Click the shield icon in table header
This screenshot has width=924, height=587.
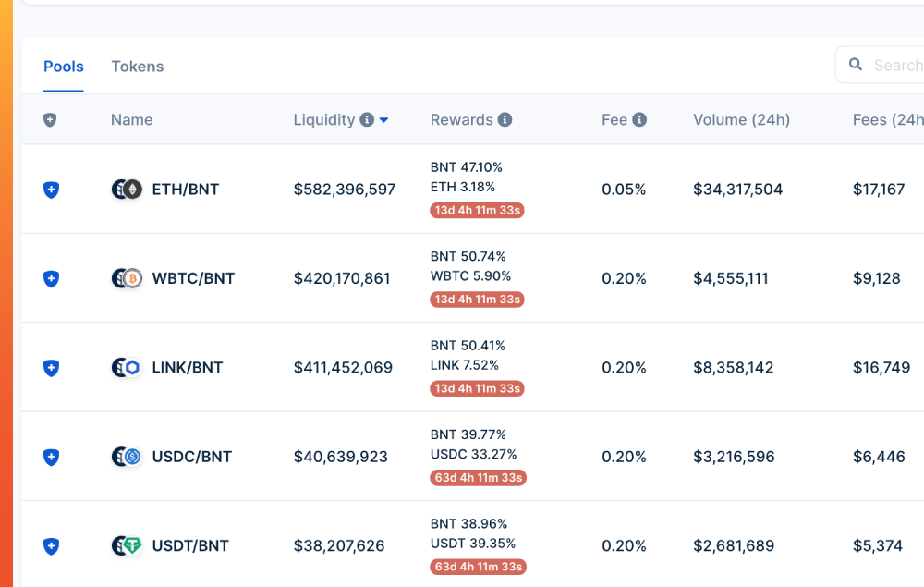click(x=50, y=120)
